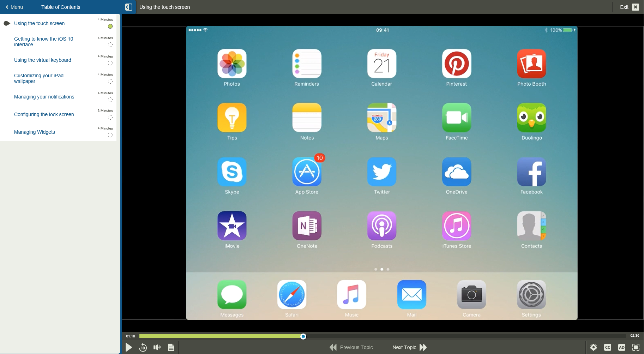Go to the Previous Topic
The height and width of the screenshot is (354, 644).
pyautogui.click(x=352, y=347)
